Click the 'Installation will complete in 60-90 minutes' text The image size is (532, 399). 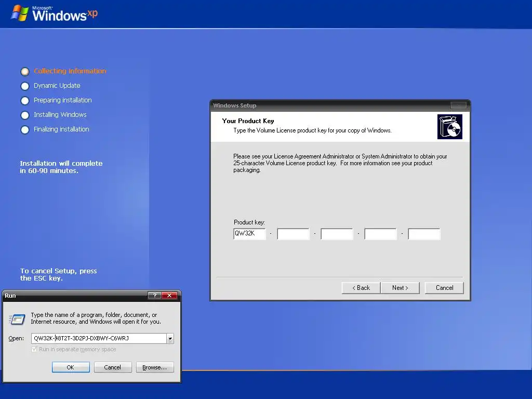tap(61, 167)
